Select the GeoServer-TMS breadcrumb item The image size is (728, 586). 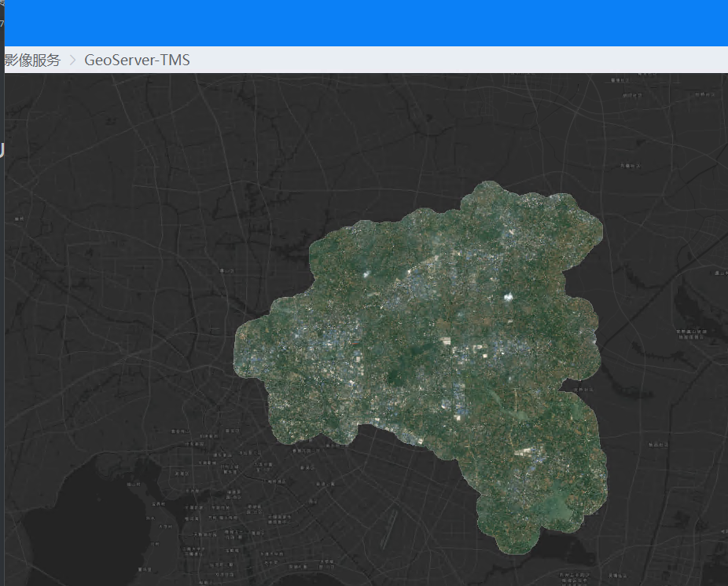137,60
